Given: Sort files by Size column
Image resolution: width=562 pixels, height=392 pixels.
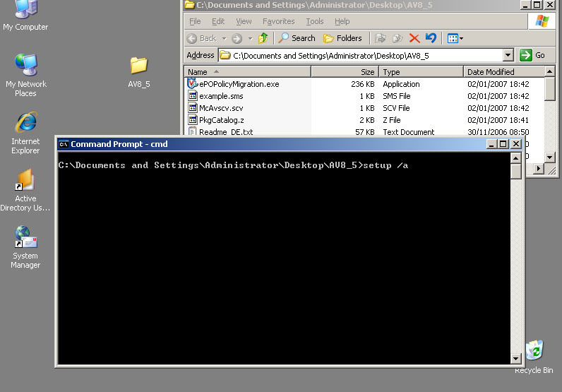Looking at the screenshot, I should click(345, 72).
